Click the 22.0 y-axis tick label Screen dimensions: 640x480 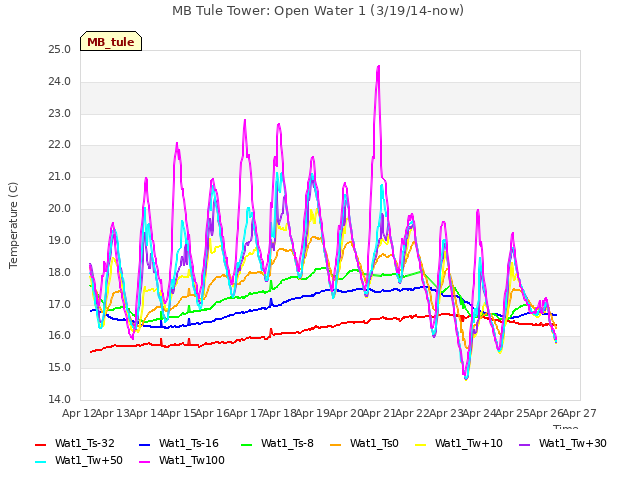[60, 145]
